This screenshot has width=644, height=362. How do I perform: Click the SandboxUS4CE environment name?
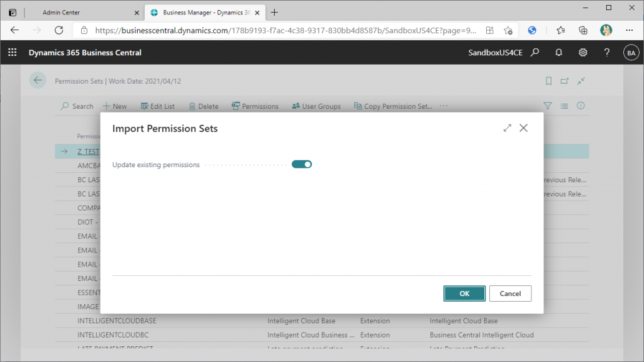pyautogui.click(x=496, y=53)
